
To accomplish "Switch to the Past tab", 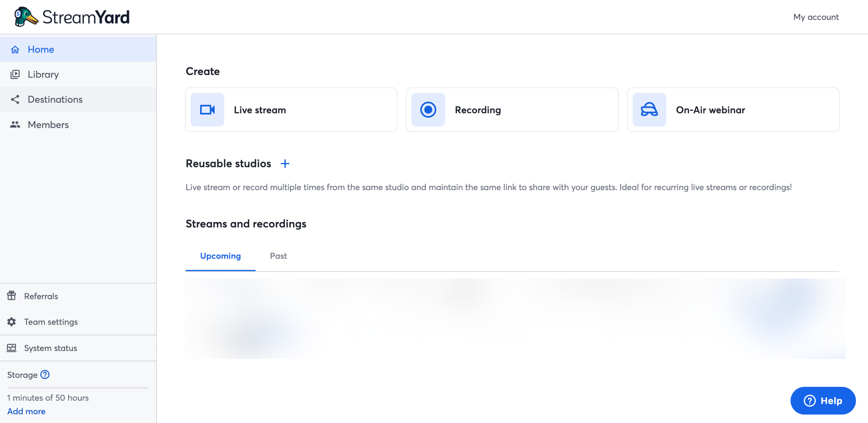I will click(278, 256).
